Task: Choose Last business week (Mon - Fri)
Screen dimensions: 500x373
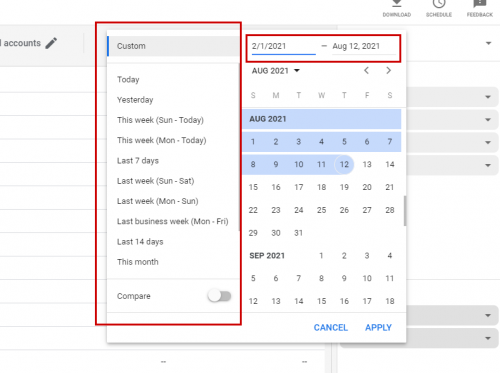Action: (173, 221)
